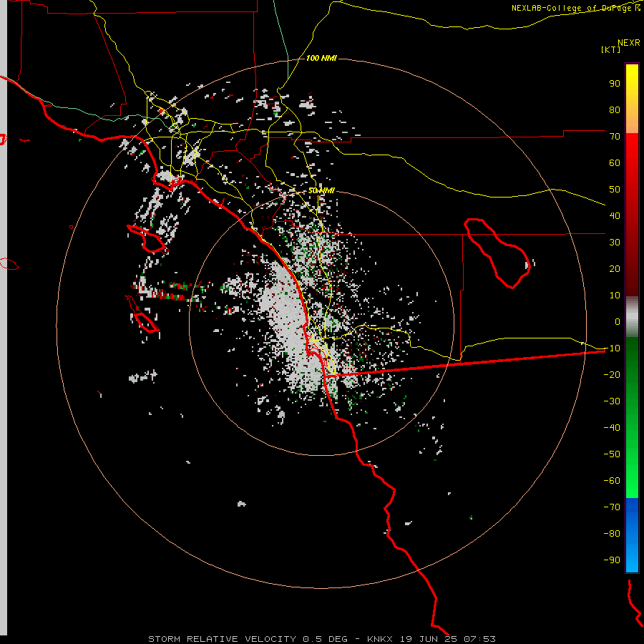Image resolution: width=644 pixels, height=644 pixels.
Task: Click the 20 value on the velocity scale
Action: pos(615,268)
